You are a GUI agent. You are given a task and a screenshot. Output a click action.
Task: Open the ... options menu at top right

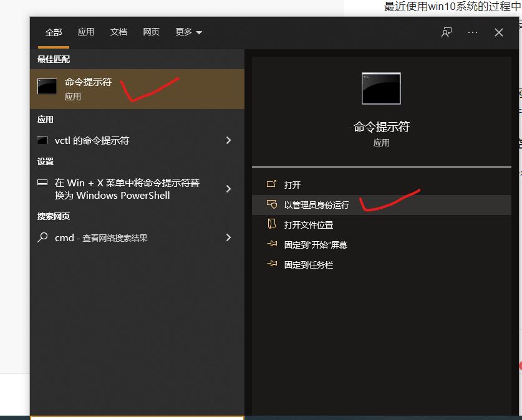coord(472,32)
